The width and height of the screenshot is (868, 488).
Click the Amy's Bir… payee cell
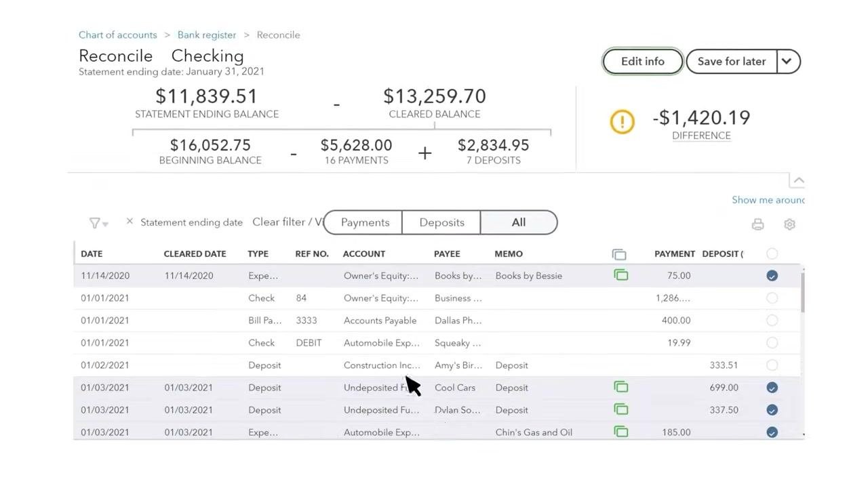[458, 365]
